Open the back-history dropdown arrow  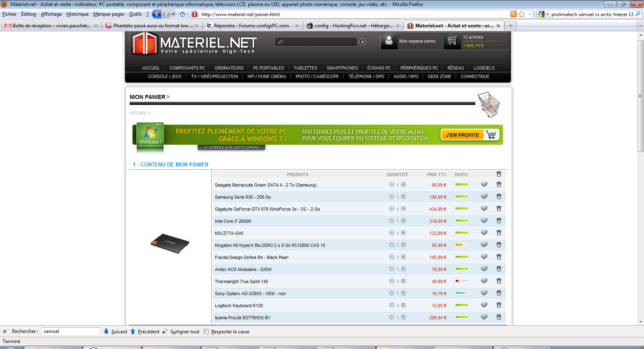click(173, 14)
